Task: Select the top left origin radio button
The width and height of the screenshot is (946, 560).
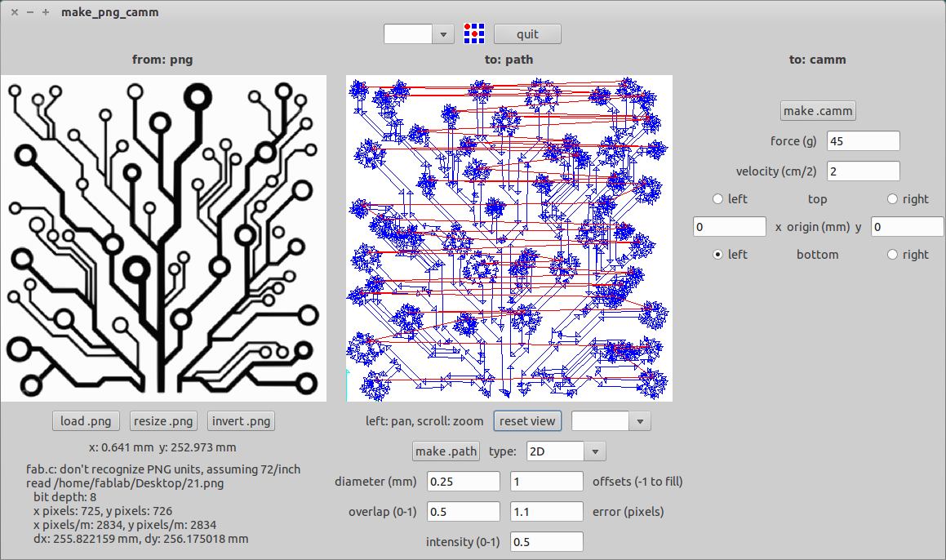Action: (x=717, y=199)
